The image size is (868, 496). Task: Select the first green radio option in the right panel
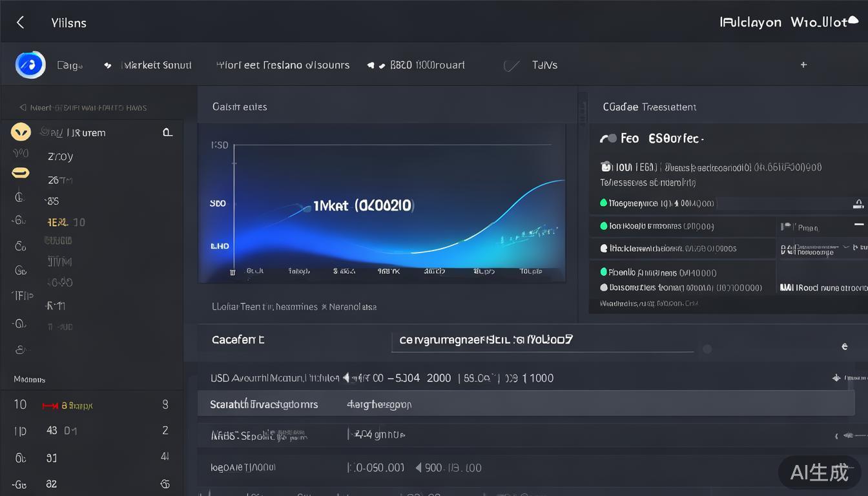(604, 203)
